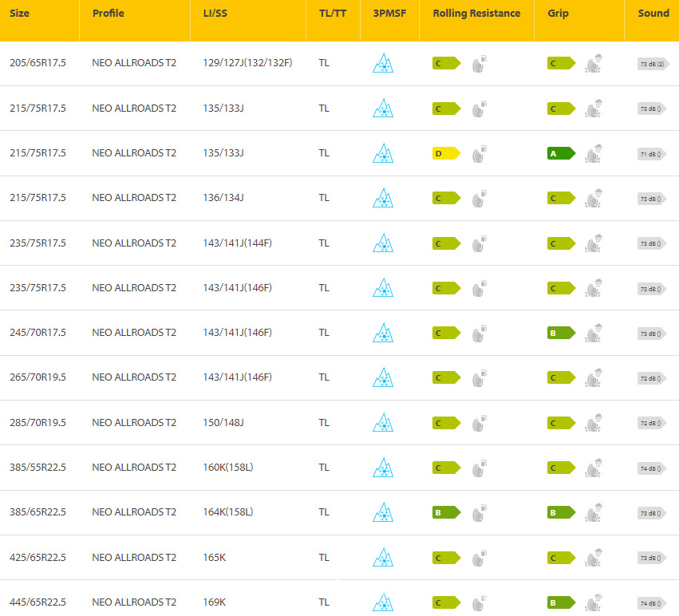Click the 3PMSF snowflake icon for 205/65R17.5
The image size is (679, 616).
[383, 63]
